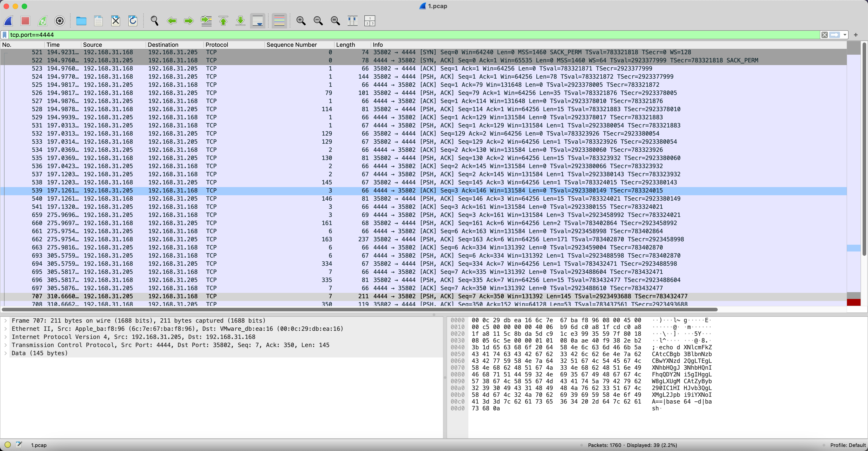
Task: Toggle packet colorization rules button
Action: (279, 21)
